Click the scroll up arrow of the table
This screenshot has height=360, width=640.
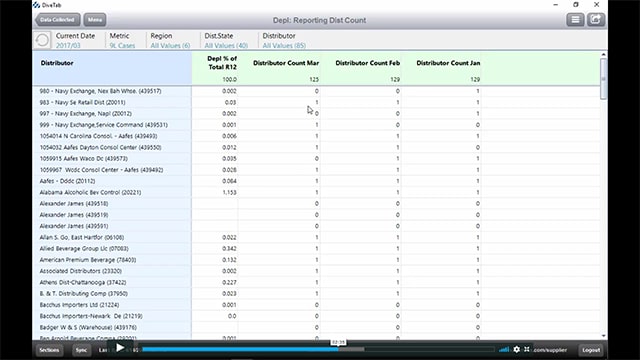pyautogui.click(x=604, y=54)
